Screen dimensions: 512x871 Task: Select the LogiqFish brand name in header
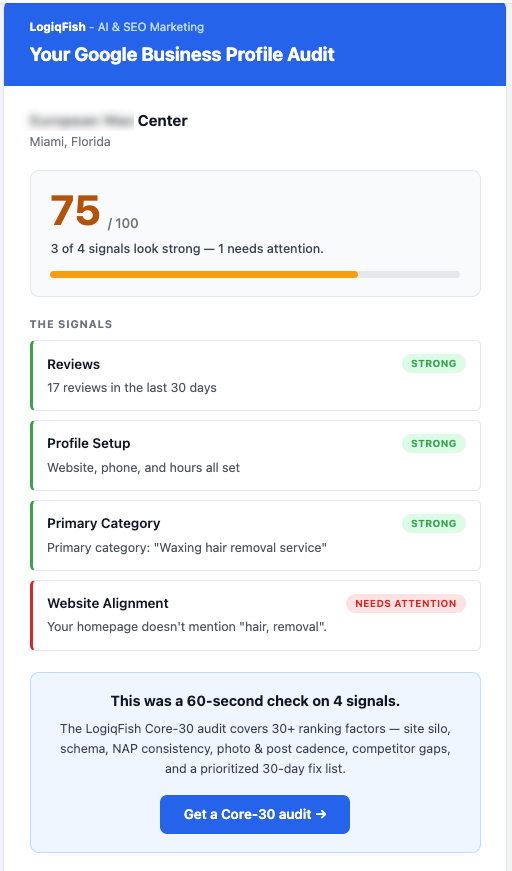(58, 27)
